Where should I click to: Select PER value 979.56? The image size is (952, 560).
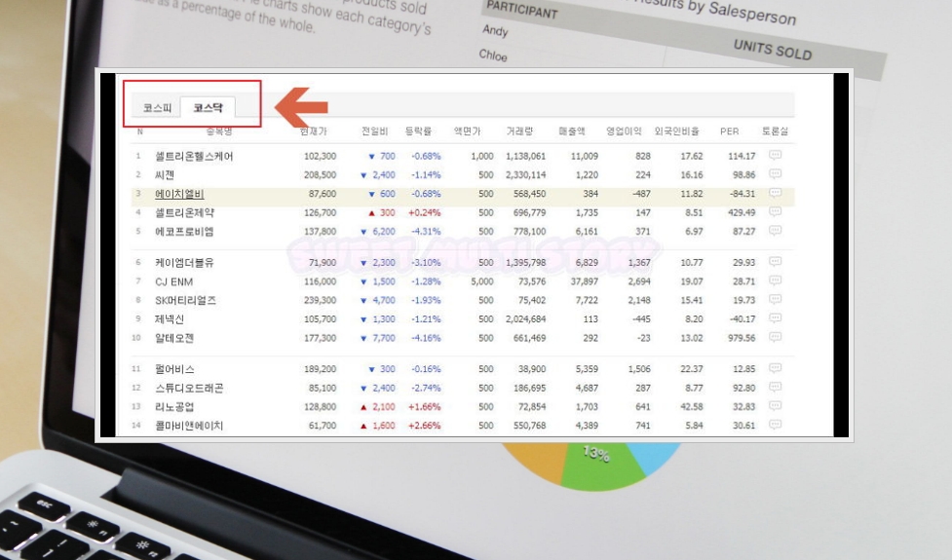pos(742,338)
